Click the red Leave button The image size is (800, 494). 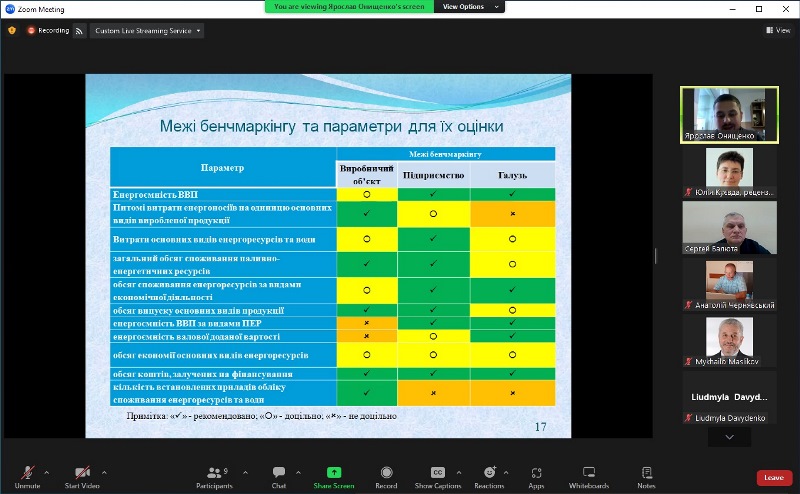point(773,478)
